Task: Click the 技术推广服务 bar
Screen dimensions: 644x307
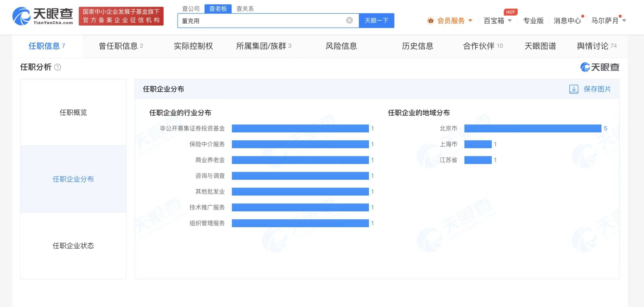Action: (x=300, y=207)
